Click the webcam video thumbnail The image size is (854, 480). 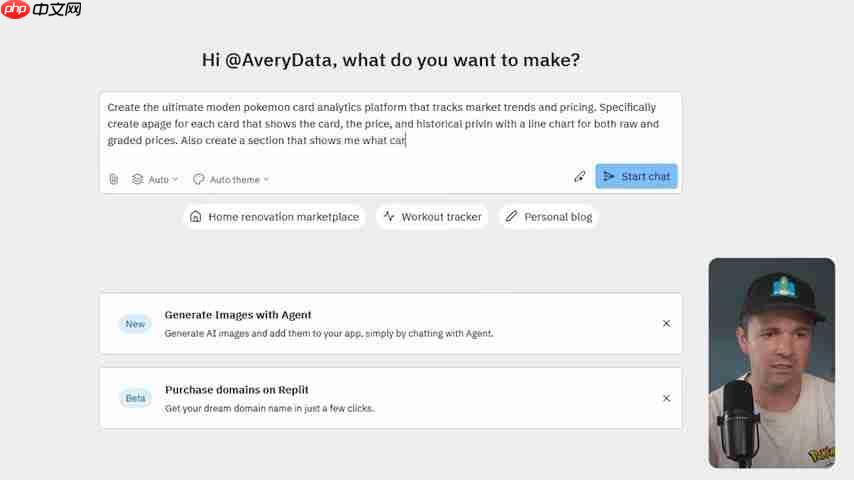click(772, 363)
